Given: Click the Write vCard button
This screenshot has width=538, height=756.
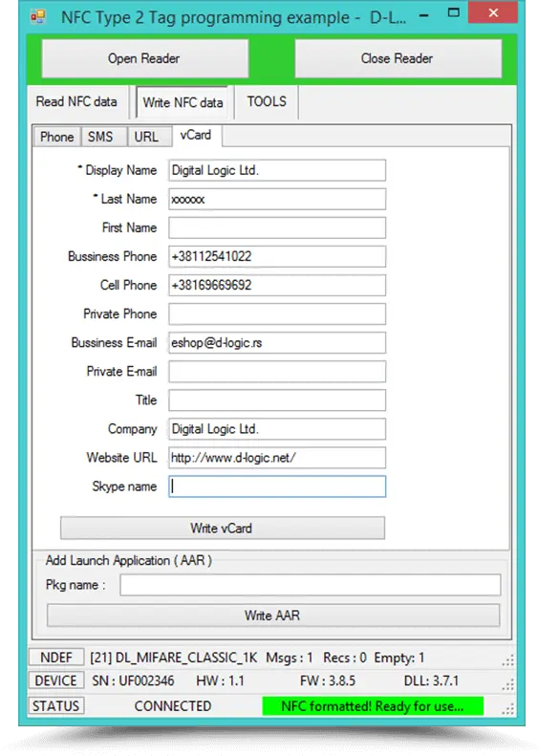Looking at the screenshot, I should pyautogui.click(x=223, y=528).
